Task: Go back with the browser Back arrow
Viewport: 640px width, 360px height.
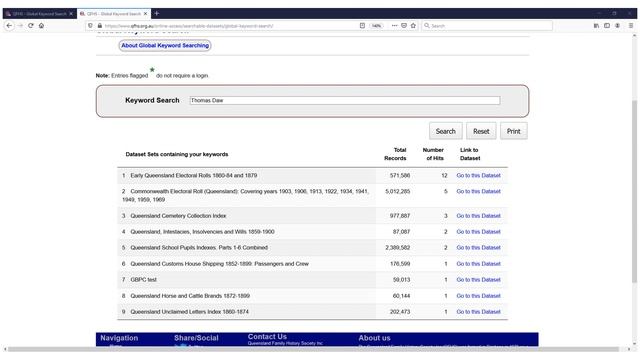Action: click(x=9, y=25)
